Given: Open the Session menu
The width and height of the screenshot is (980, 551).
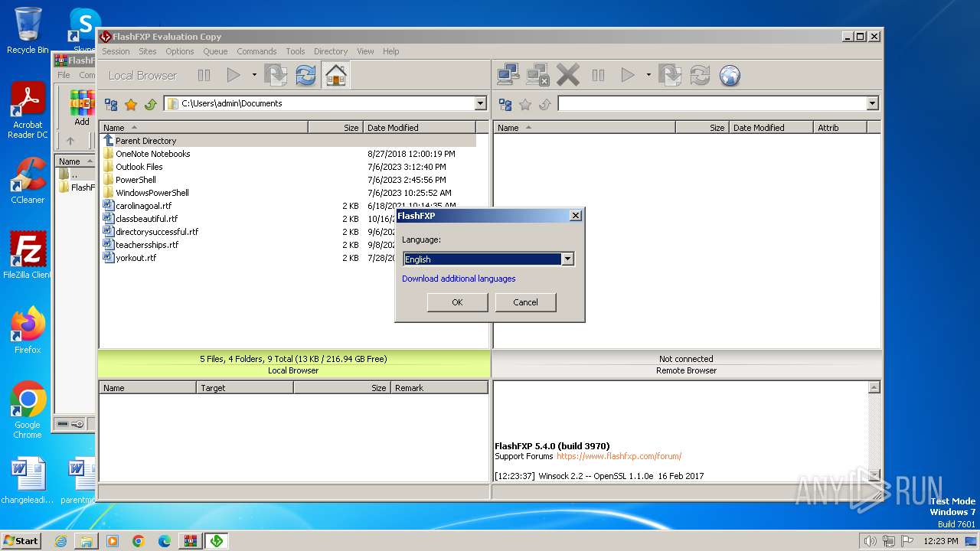Looking at the screenshot, I should [116, 51].
